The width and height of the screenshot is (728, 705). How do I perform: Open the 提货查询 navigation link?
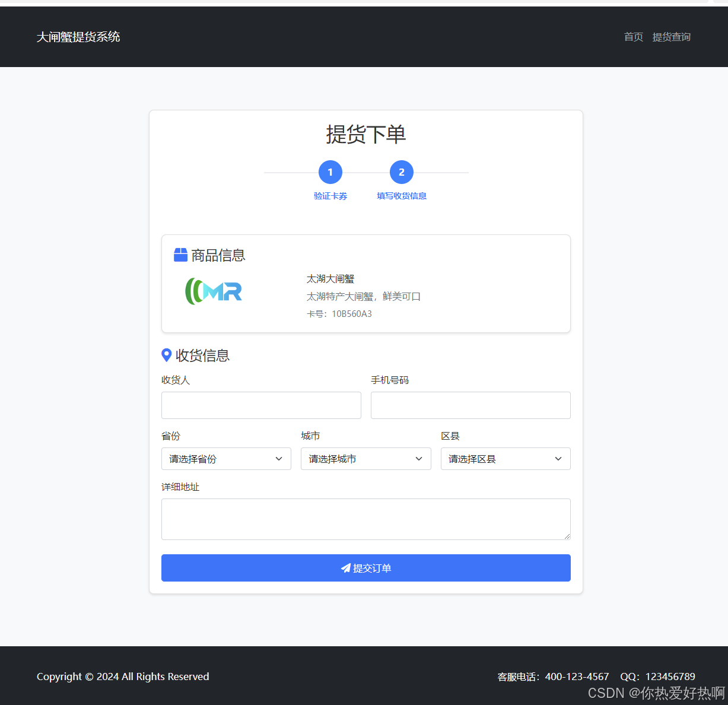tap(672, 37)
